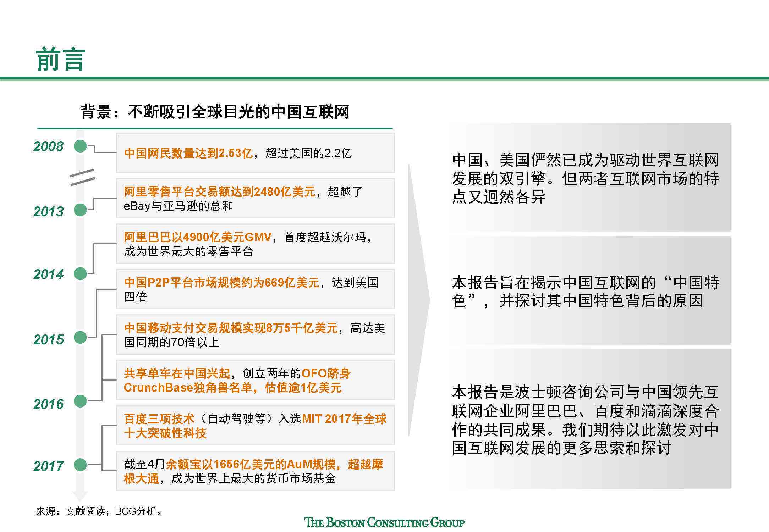Screen dimensions: 769x532
Task: Click the downward arrowhead ending the timeline
Action: pos(80,496)
